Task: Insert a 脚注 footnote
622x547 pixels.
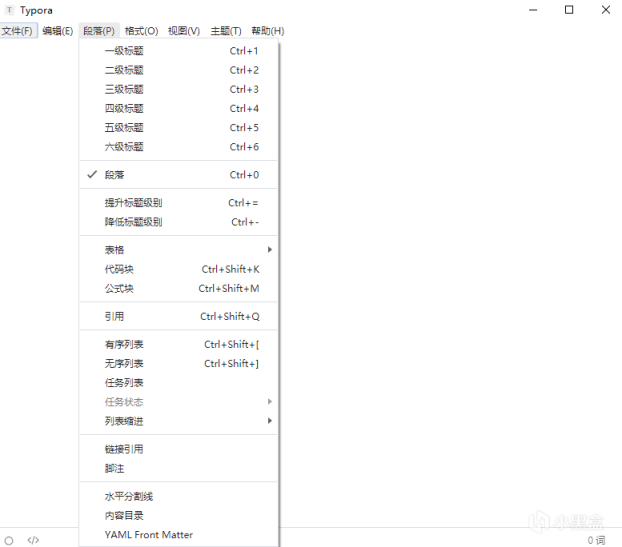Action: (x=179, y=468)
